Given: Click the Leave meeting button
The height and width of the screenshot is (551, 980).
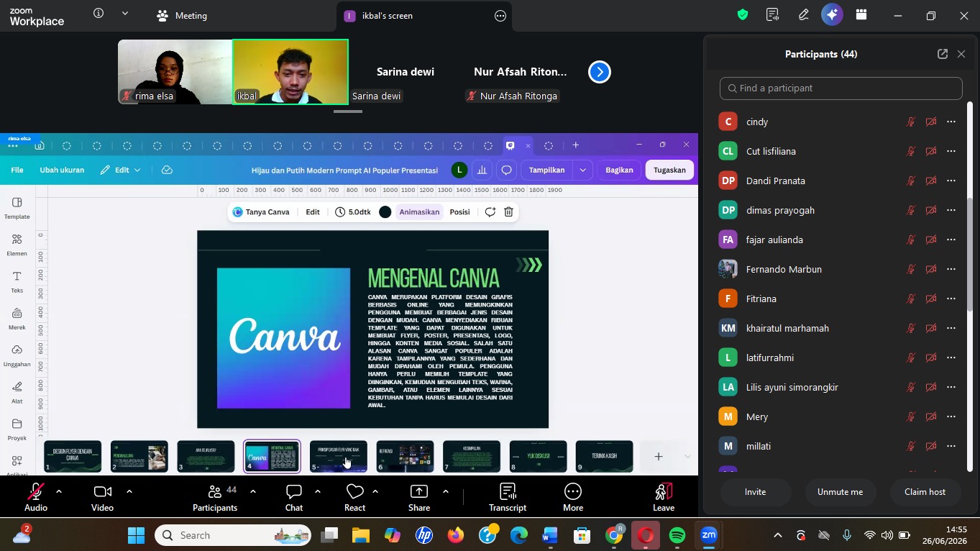Looking at the screenshot, I should pos(664,498).
